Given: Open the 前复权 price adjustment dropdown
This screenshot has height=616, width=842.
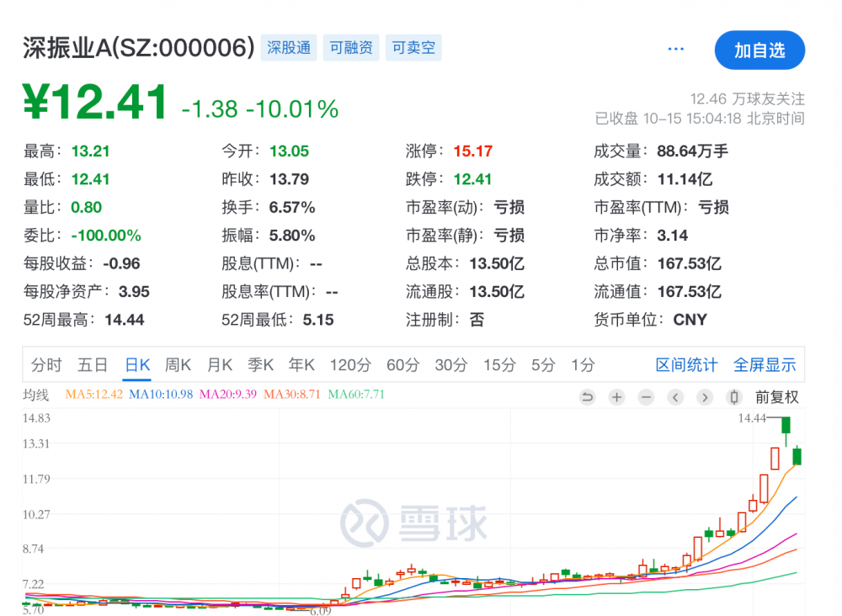Looking at the screenshot, I should (776, 397).
